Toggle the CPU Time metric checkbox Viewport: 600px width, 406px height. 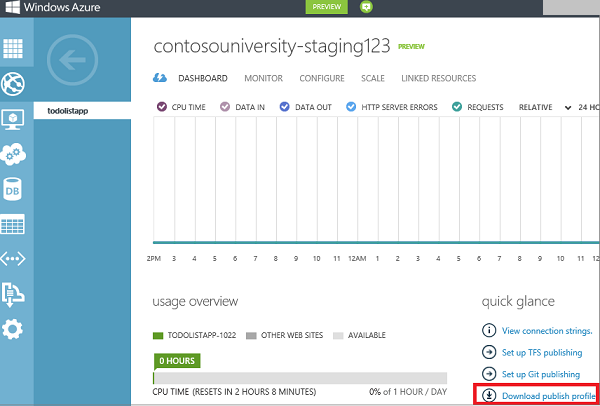click(164, 107)
